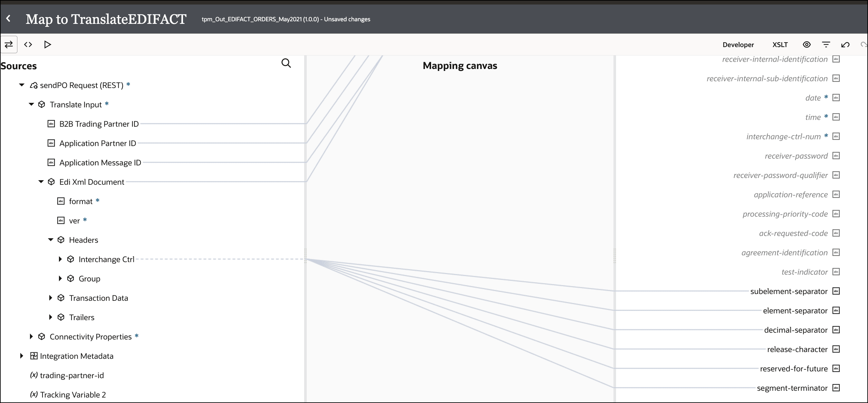
Task: Click the back arrow in header
Action: pos(8,19)
